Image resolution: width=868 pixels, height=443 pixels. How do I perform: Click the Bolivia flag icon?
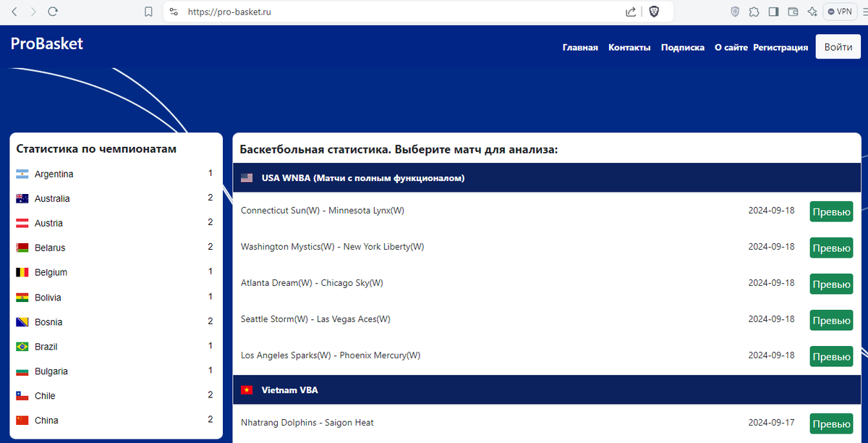22,298
